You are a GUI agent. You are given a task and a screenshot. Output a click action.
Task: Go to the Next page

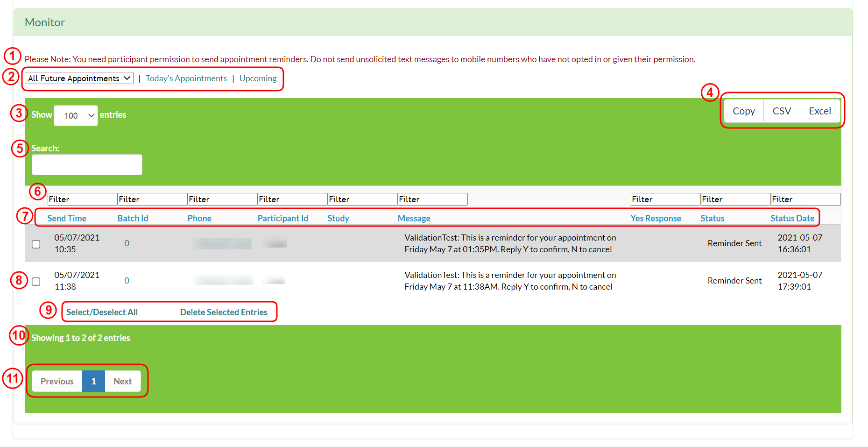122,381
